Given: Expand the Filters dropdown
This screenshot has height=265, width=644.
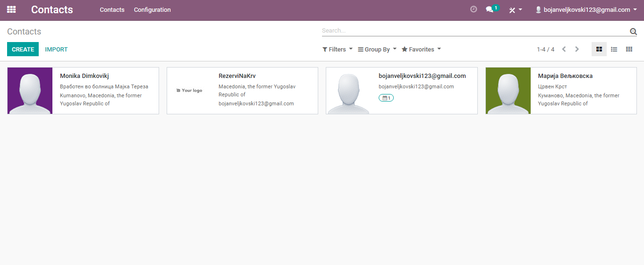Looking at the screenshot, I should (x=337, y=49).
